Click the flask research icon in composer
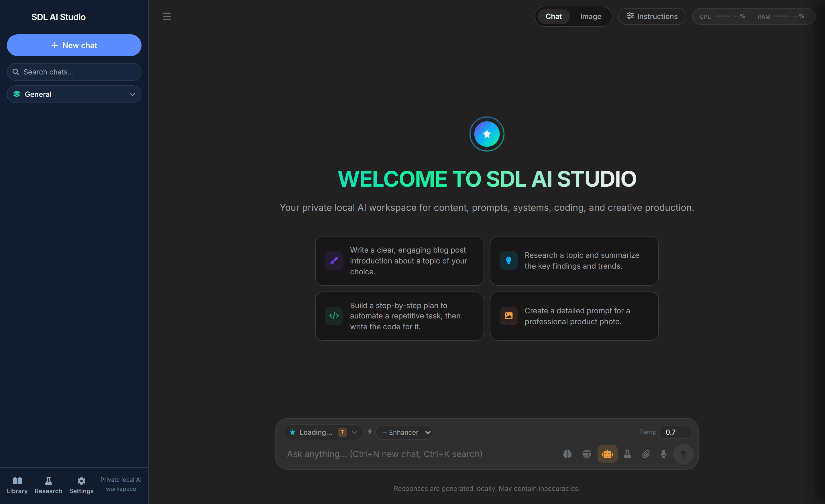This screenshot has width=825, height=504. (627, 454)
